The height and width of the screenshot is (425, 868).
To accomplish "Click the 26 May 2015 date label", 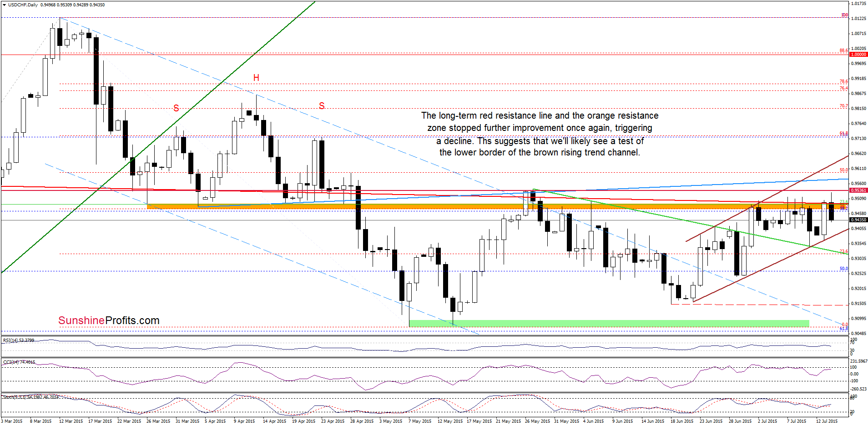I will [537, 421].
